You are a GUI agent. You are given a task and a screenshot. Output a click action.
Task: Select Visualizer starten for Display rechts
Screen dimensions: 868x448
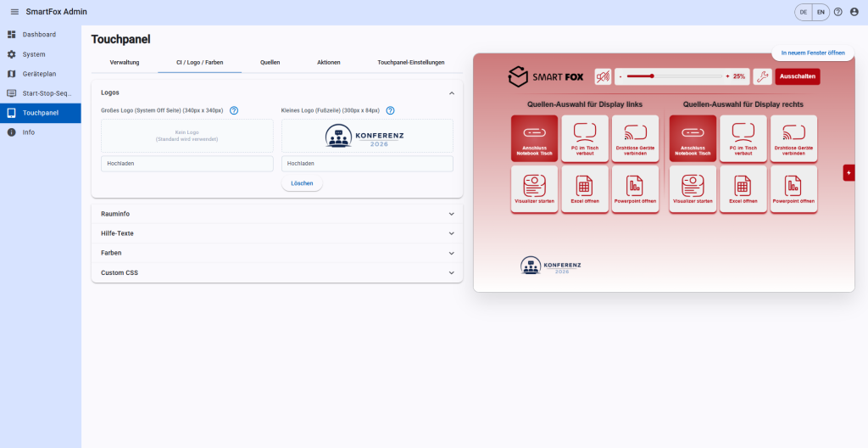coord(693,189)
